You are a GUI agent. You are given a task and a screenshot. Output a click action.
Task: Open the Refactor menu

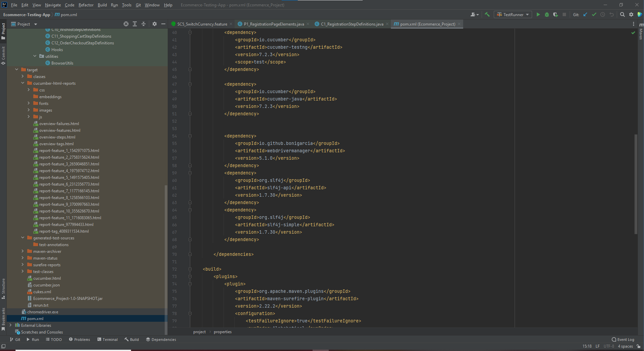pos(86,5)
